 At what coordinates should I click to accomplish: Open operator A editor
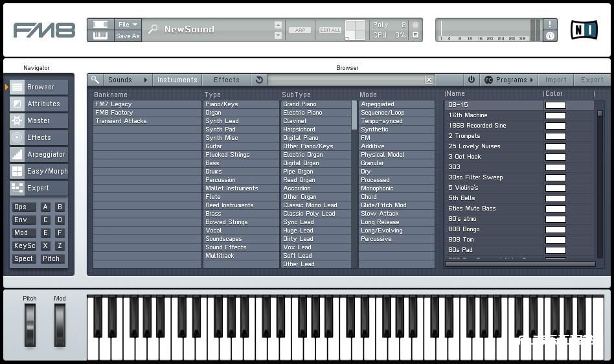tap(45, 207)
